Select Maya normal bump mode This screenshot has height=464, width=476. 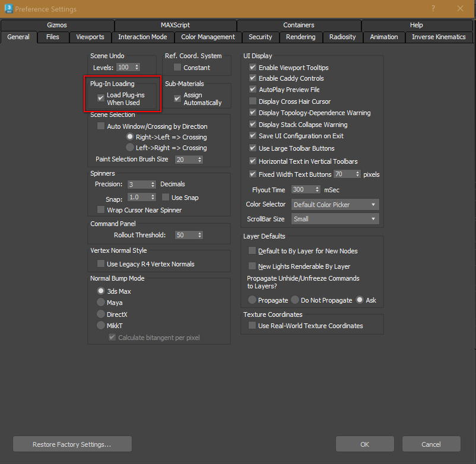point(100,303)
